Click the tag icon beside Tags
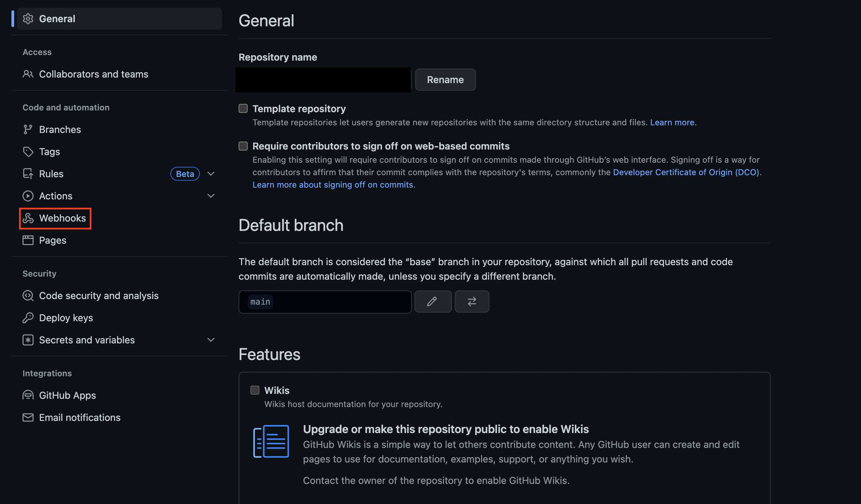Image resolution: width=861 pixels, height=504 pixels. (28, 152)
